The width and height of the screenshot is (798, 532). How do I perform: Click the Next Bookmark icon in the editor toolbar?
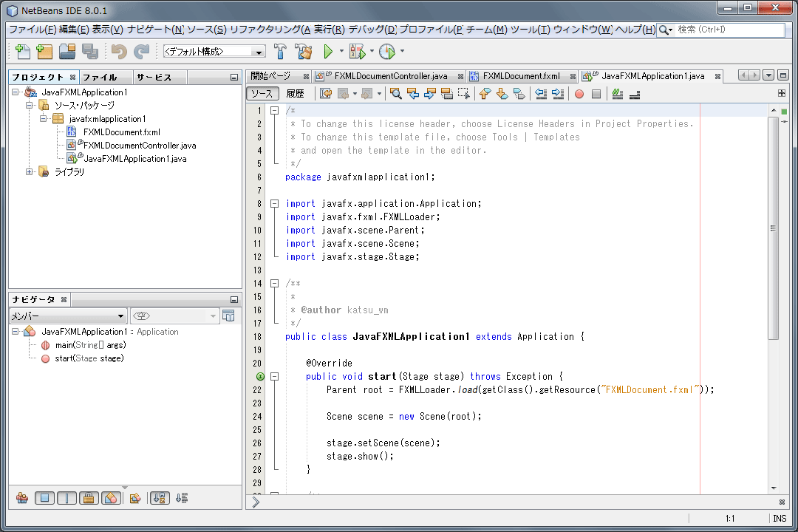click(x=502, y=94)
